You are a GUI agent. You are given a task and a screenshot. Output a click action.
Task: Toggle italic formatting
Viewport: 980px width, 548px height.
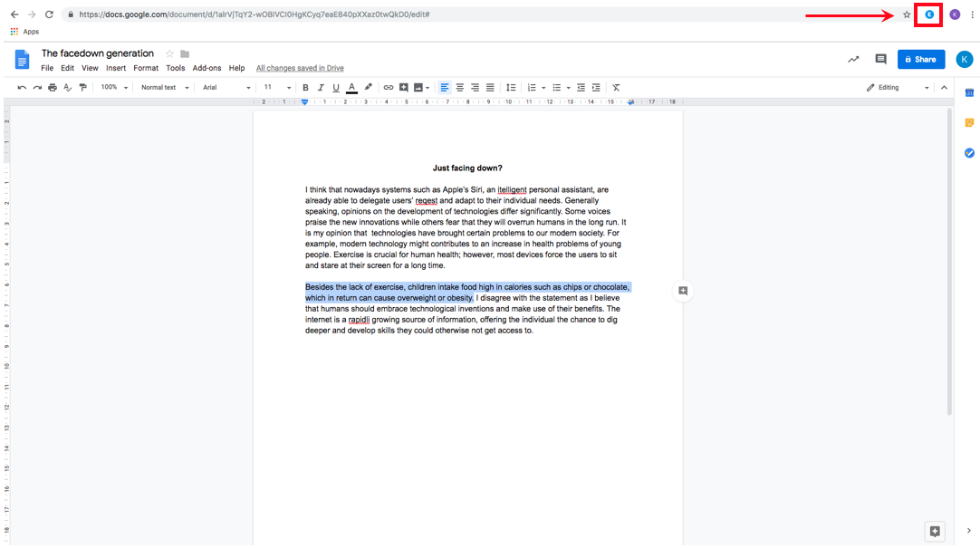click(x=321, y=88)
